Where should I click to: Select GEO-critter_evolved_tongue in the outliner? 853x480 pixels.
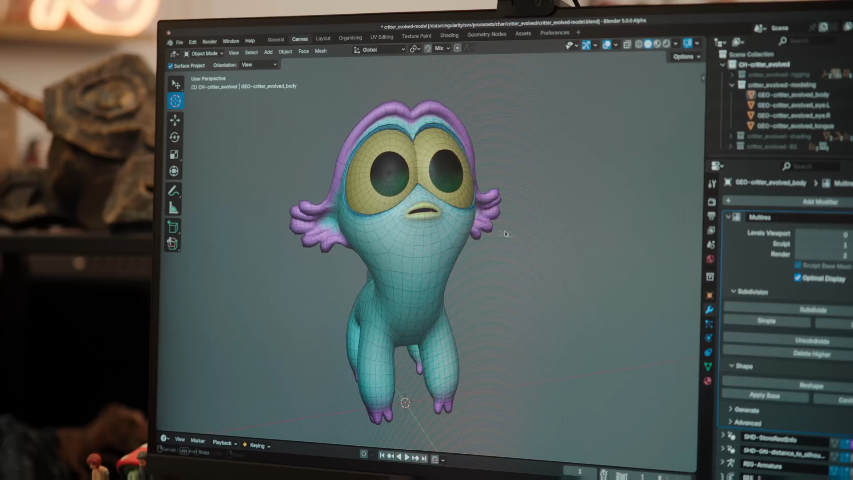point(793,125)
